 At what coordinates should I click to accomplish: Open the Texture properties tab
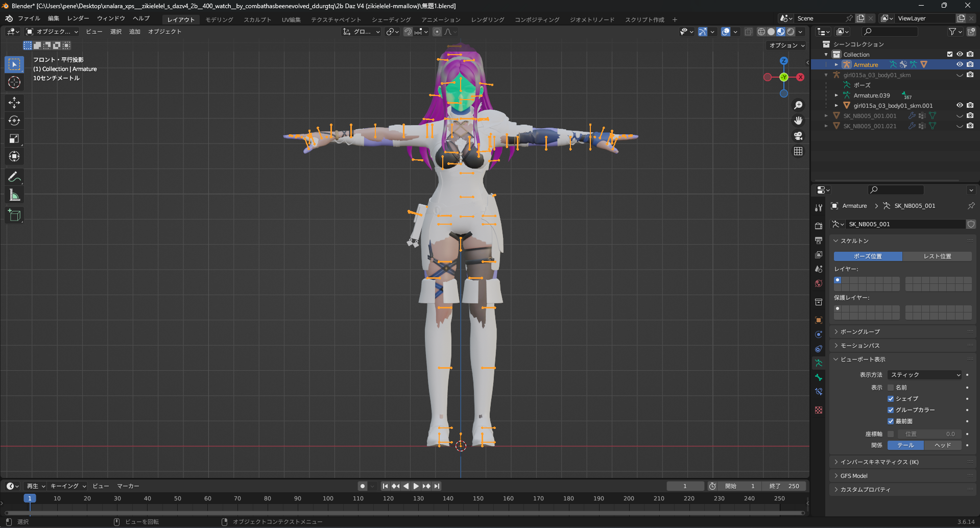click(819, 410)
